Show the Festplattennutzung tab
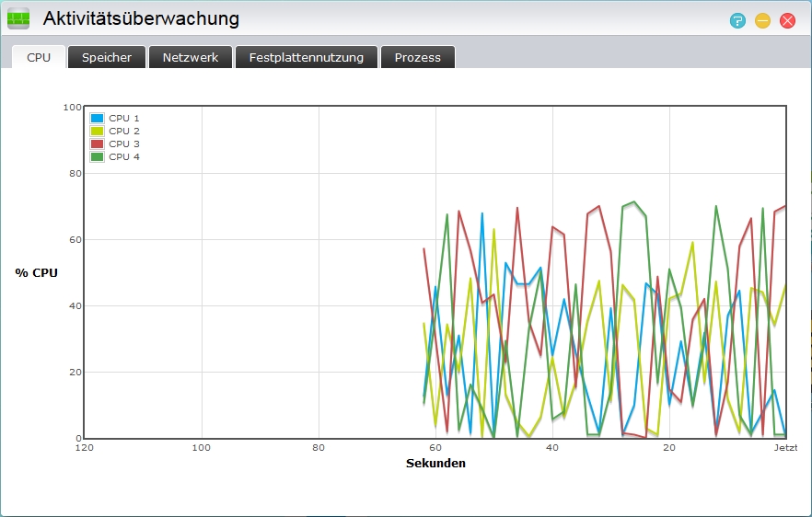812x517 pixels. (307, 57)
